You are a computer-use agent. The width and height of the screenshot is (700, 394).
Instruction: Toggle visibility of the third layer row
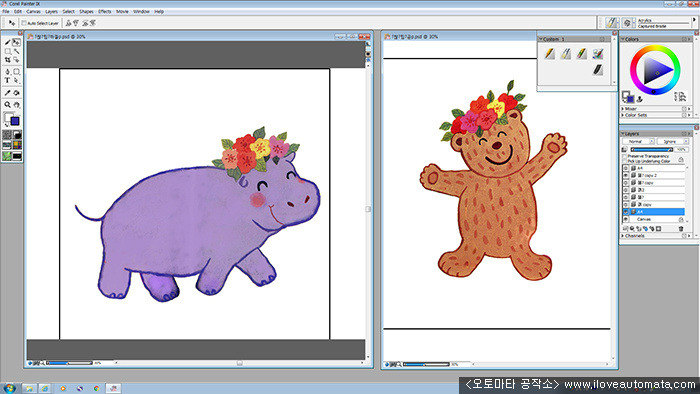click(625, 183)
